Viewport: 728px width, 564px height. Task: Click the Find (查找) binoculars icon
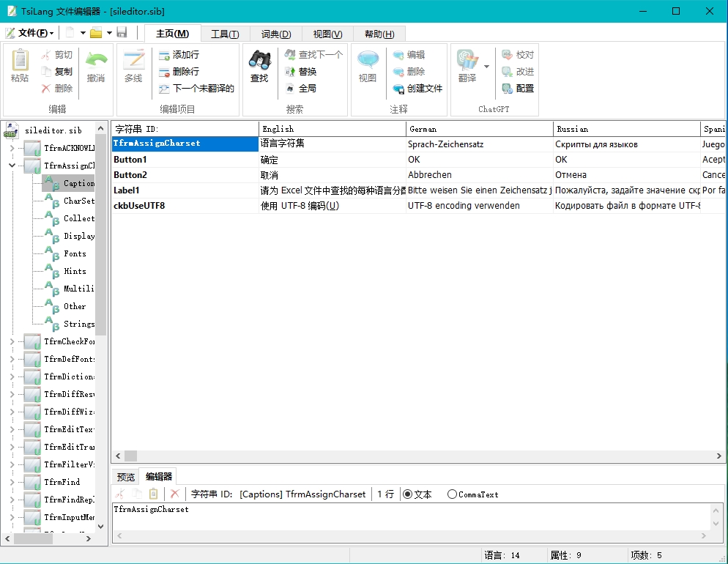pyautogui.click(x=259, y=60)
